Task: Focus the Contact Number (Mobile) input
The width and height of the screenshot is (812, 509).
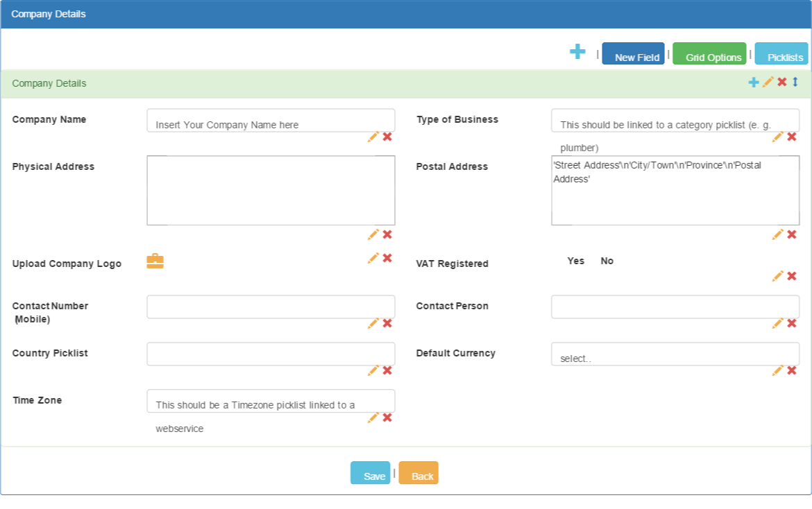Action: click(271, 307)
